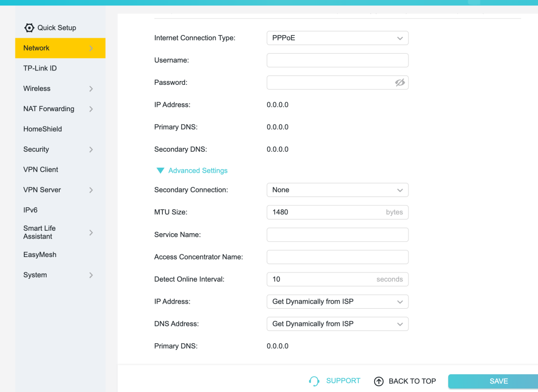Image resolution: width=538 pixels, height=392 pixels.
Task: Open TP-Link ID page
Action: pos(40,68)
